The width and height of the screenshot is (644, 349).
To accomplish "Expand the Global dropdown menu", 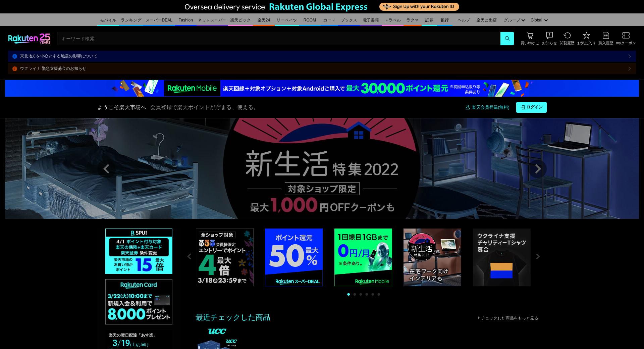I will (539, 20).
